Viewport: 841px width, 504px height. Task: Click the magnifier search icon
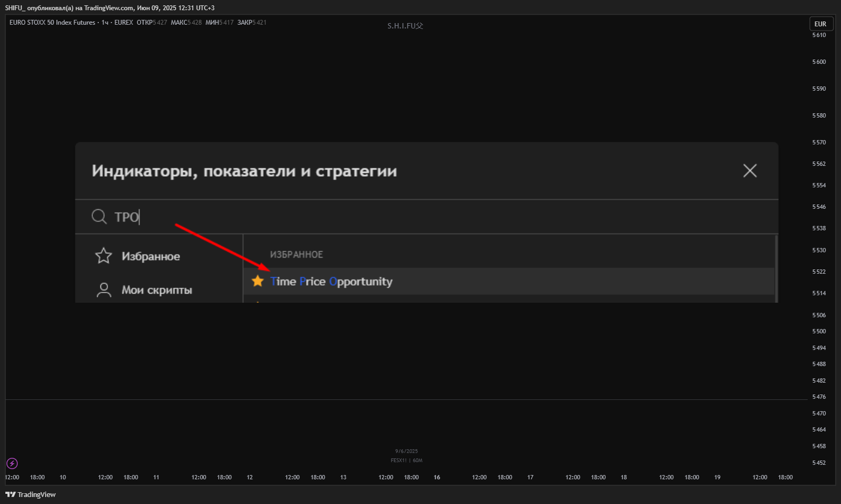[99, 216]
